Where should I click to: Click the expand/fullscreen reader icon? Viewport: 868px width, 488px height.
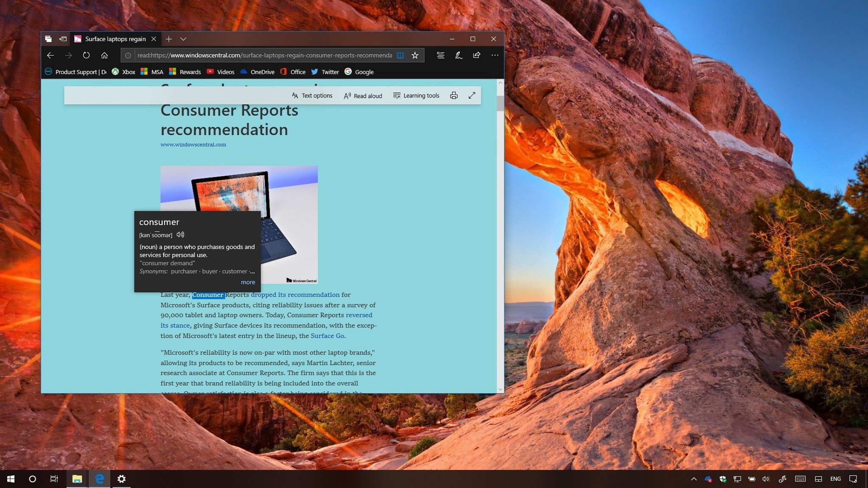pyautogui.click(x=472, y=95)
